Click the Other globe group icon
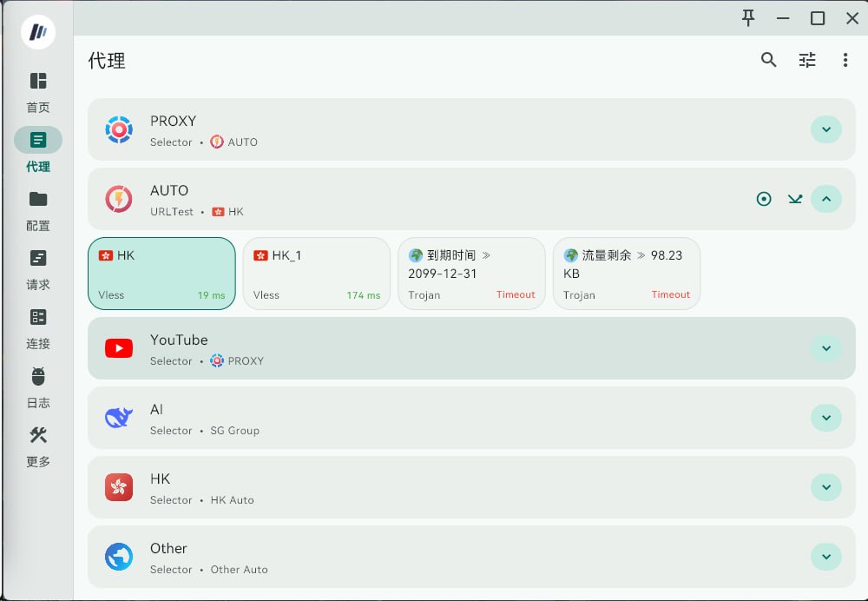This screenshot has height=601, width=868. click(119, 557)
